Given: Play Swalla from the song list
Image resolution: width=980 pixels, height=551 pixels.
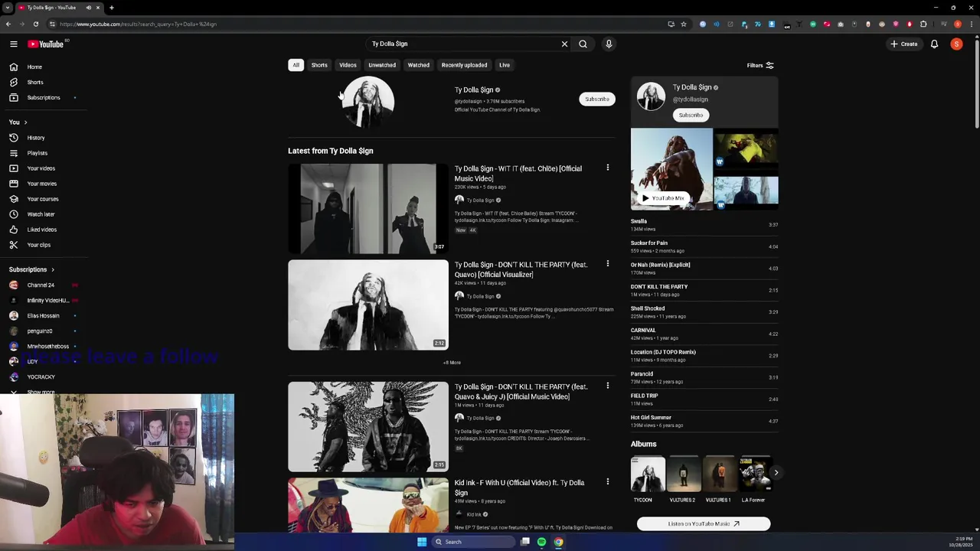Looking at the screenshot, I should coord(704,225).
